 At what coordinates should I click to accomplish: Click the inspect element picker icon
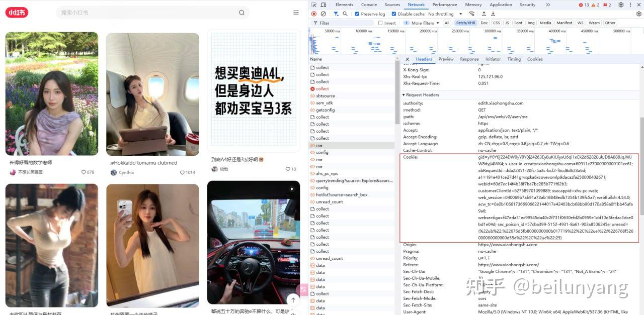point(314,5)
